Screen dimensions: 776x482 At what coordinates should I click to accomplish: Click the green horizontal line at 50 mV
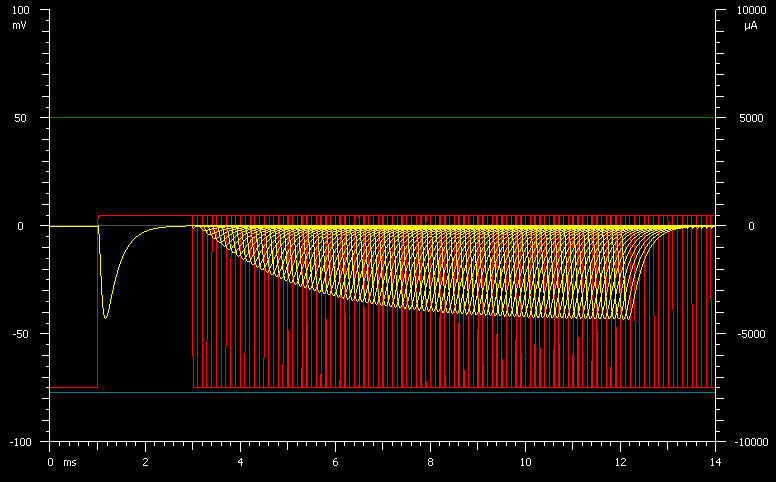pos(382,118)
